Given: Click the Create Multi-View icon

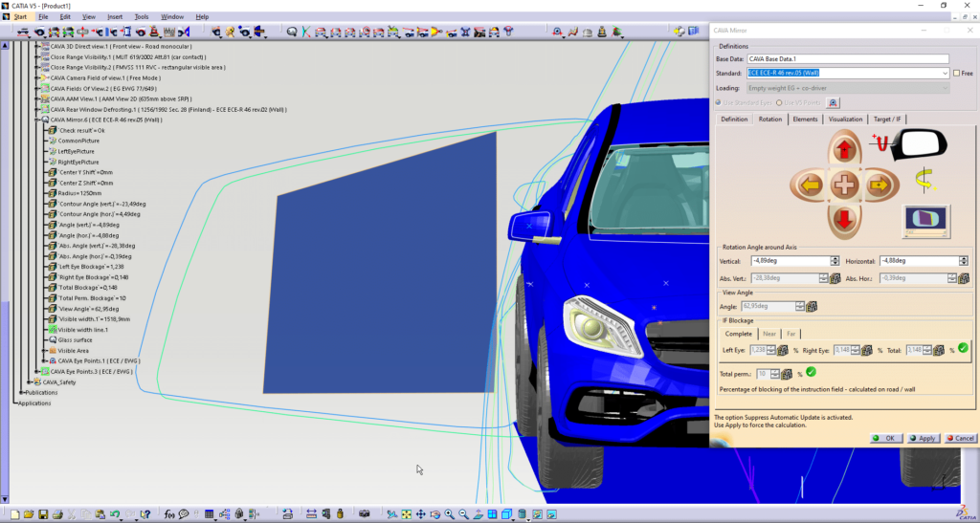Looking at the screenshot, I should pyautogui.click(x=493, y=515).
